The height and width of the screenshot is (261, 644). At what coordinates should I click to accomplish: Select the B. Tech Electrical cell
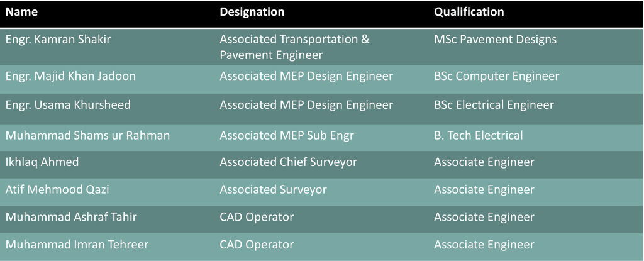click(x=479, y=135)
